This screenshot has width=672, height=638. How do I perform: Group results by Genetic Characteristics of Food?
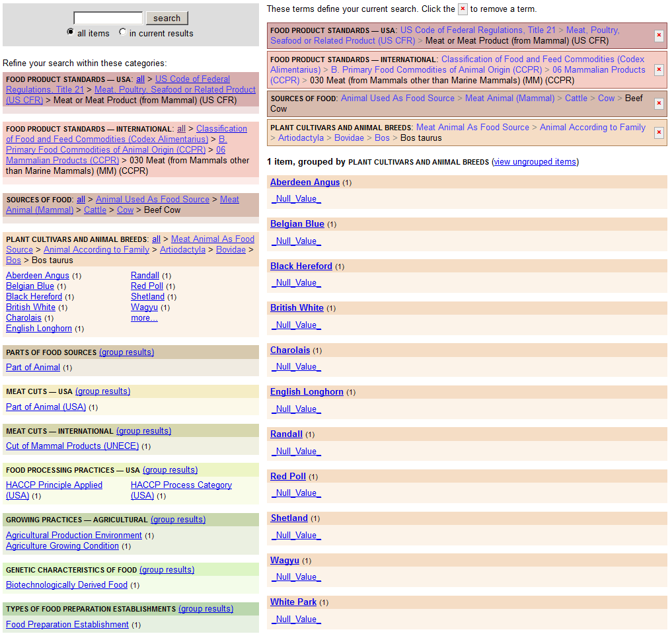(167, 570)
